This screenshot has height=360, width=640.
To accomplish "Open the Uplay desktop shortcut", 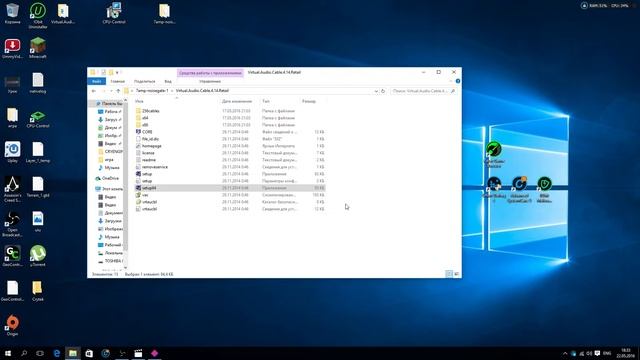I will (12, 152).
